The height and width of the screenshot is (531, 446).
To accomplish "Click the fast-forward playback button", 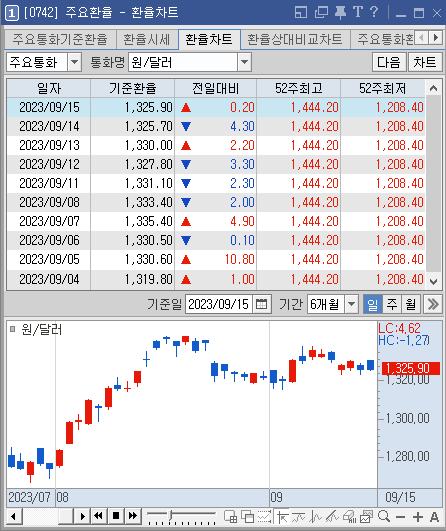I will (x=133, y=516).
